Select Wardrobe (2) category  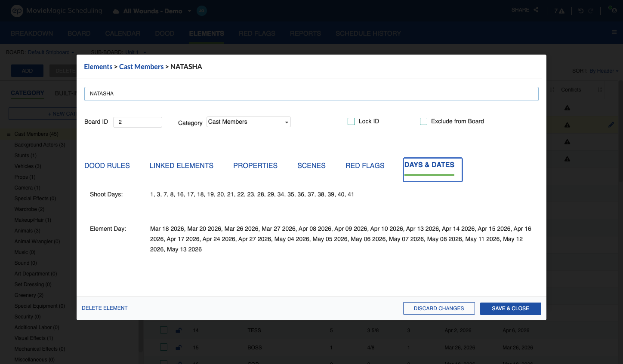(x=29, y=209)
